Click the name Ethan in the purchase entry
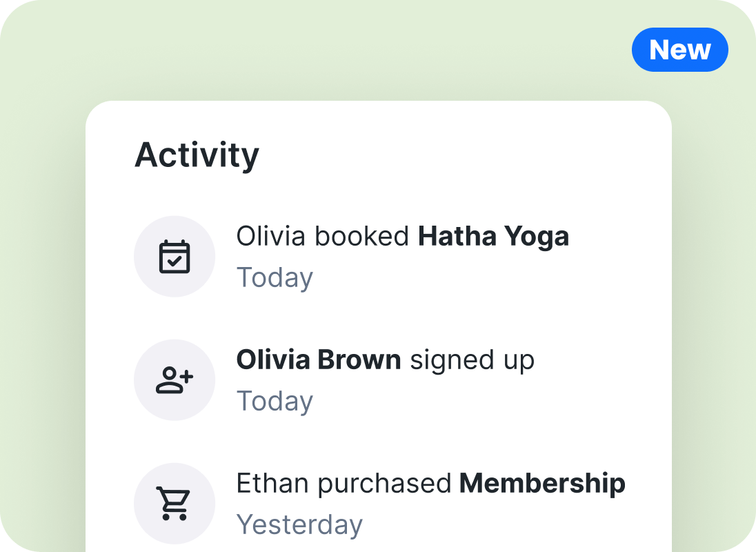The width and height of the screenshot is (756, 552). [x=273, y=483]
